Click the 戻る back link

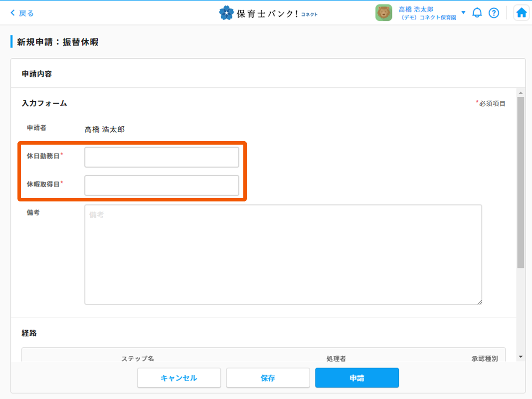click(22, 13)
